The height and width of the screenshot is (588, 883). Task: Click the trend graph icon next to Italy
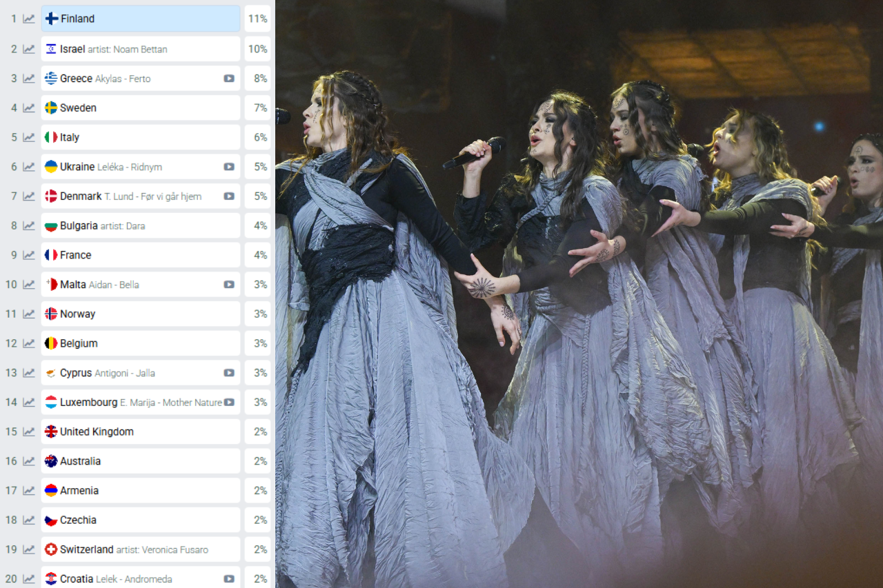28,137
